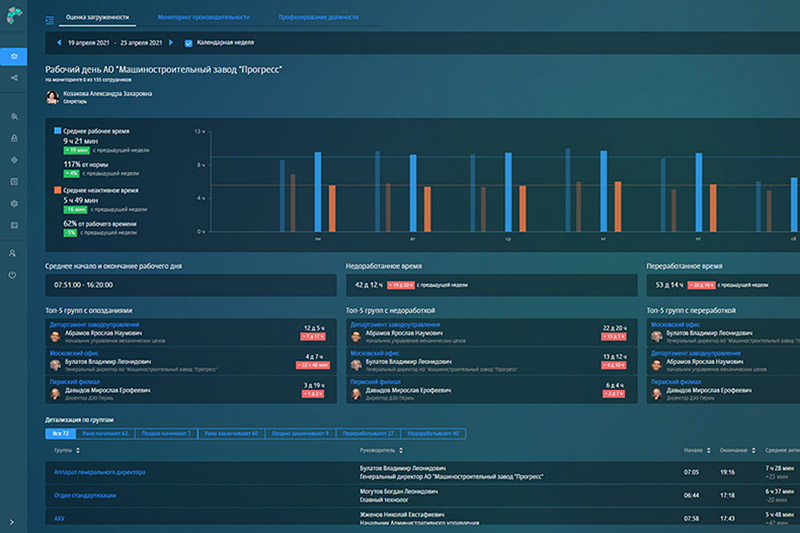800x533 pixels.
Task: Open the structure share-nodes sidebar icon
Action: [14, 78]
